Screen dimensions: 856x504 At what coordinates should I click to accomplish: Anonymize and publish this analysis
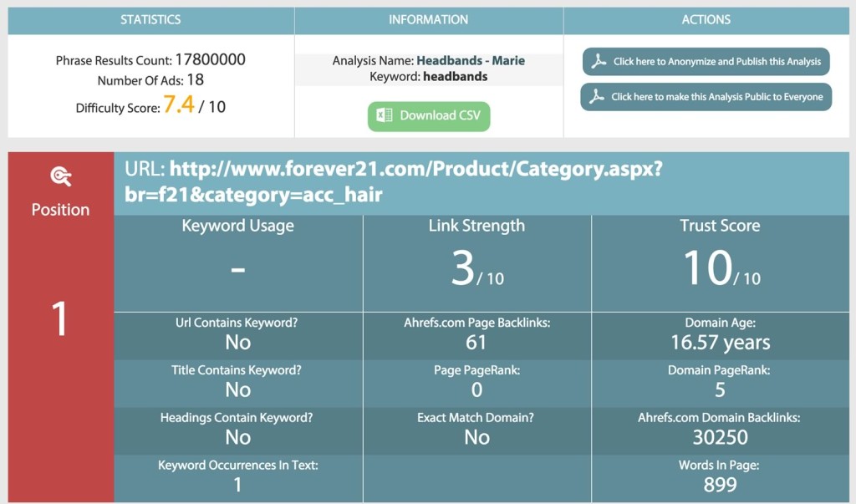pyautogui.click(x=706, y=61)
